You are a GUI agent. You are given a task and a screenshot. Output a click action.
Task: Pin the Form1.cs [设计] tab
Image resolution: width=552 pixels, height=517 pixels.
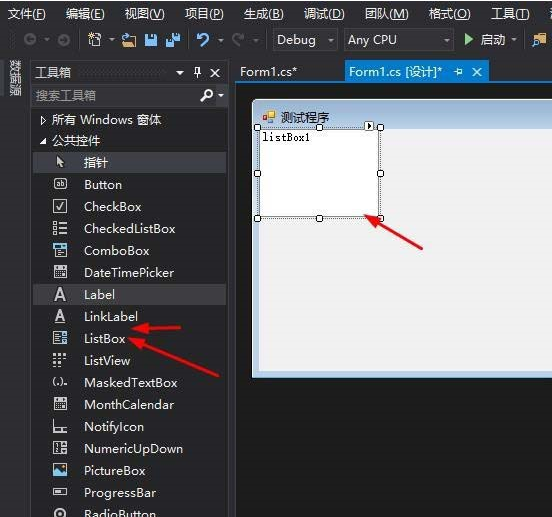click(458, 72)
